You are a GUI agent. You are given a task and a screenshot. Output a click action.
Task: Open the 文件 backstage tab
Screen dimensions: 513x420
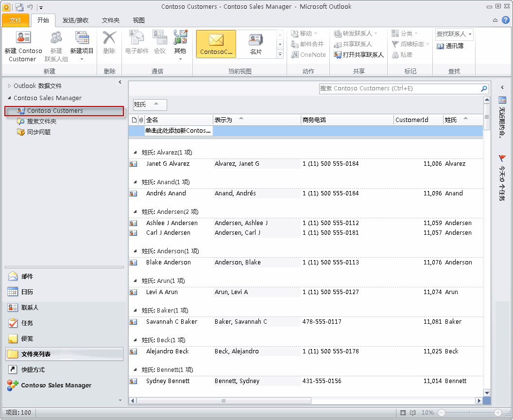[x=15, y=20]
